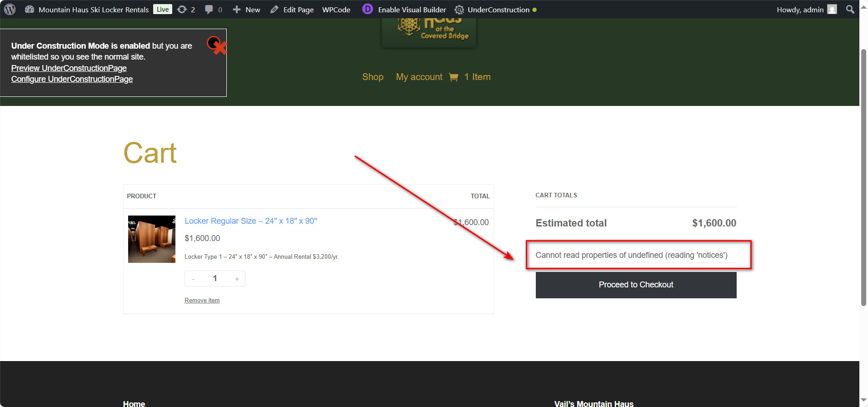Click Remove item link

click(x=202, y=300)
